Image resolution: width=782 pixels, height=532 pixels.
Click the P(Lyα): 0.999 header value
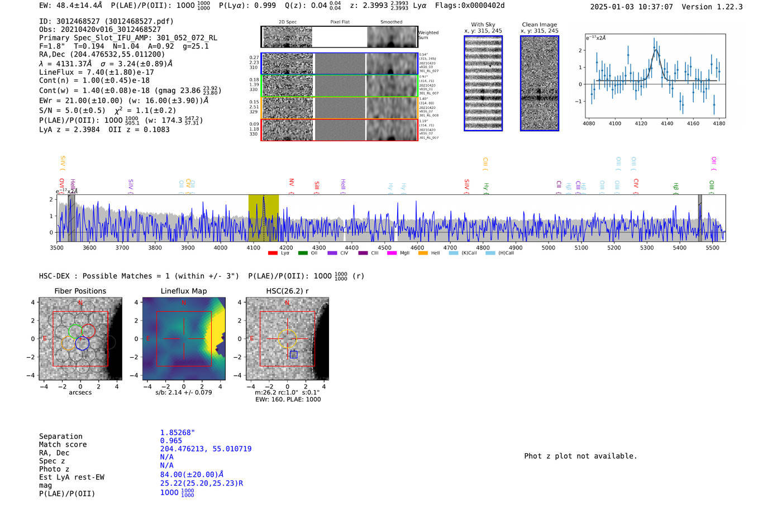(x=247, y=6)
